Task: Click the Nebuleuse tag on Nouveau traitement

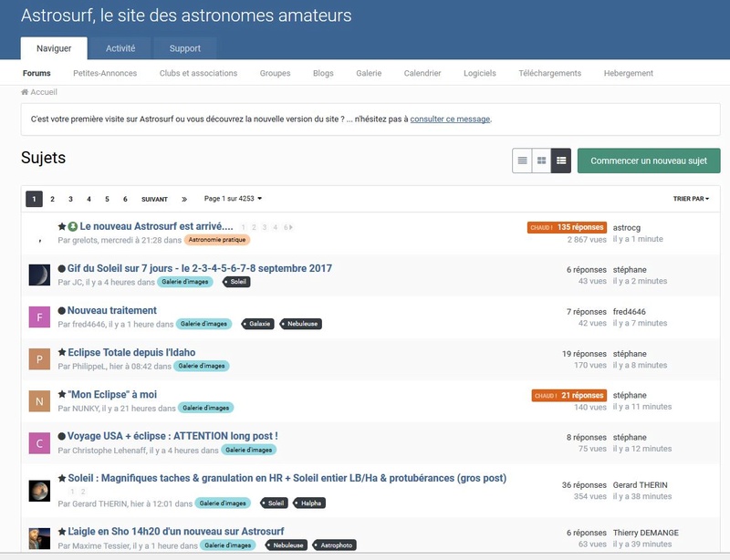Action: [x=301, y=324]
